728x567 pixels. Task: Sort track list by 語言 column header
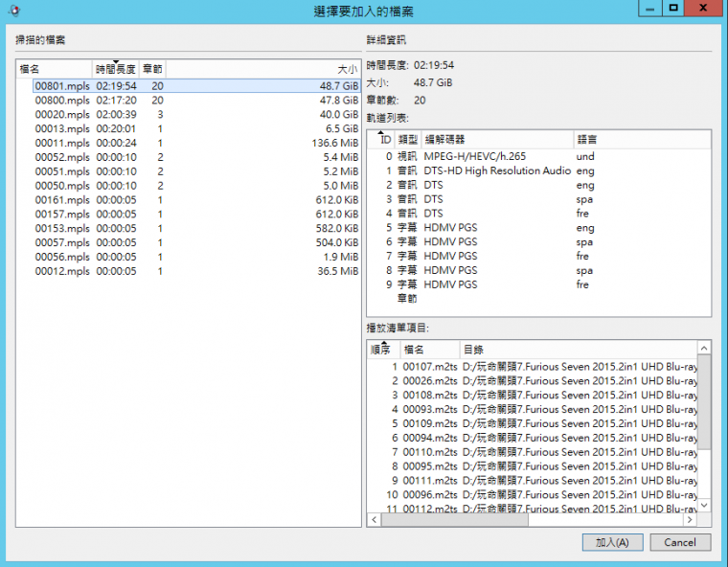(x=642, y=139)
